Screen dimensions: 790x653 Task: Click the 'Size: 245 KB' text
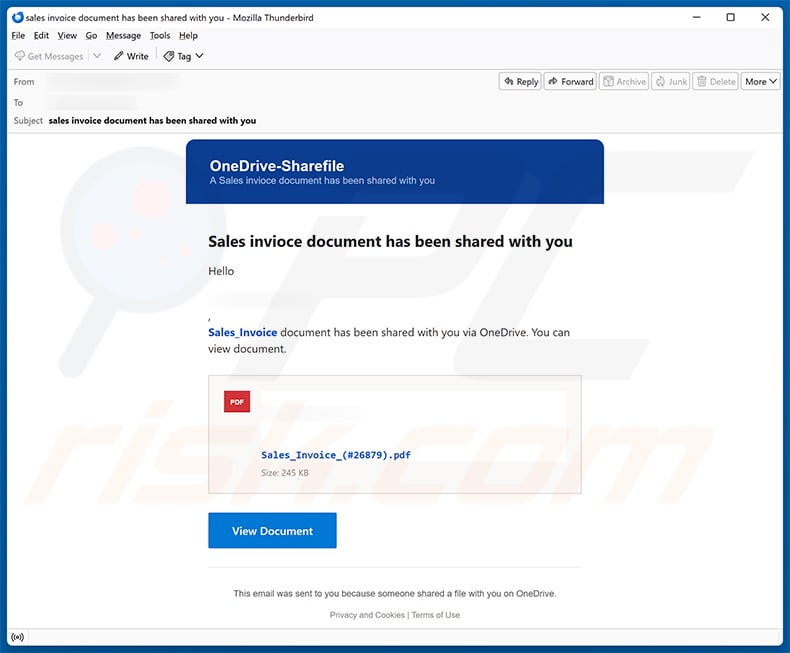(x=285, y=473)
